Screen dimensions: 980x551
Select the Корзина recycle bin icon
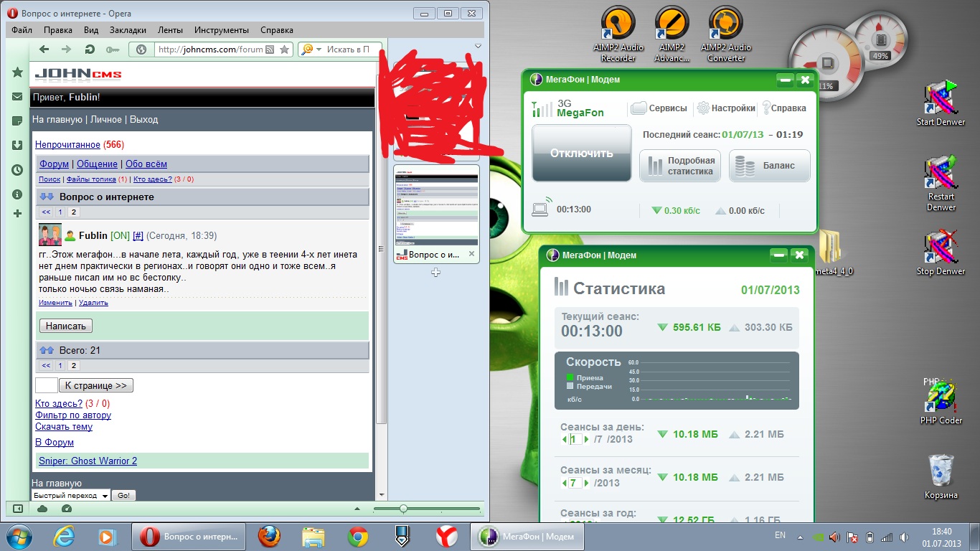(941, 476)
